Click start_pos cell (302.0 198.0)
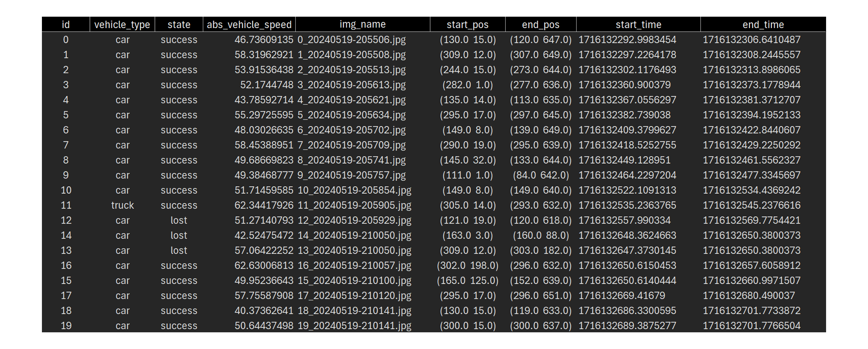The width and height of the screenshot is (868, 349). 468,265
